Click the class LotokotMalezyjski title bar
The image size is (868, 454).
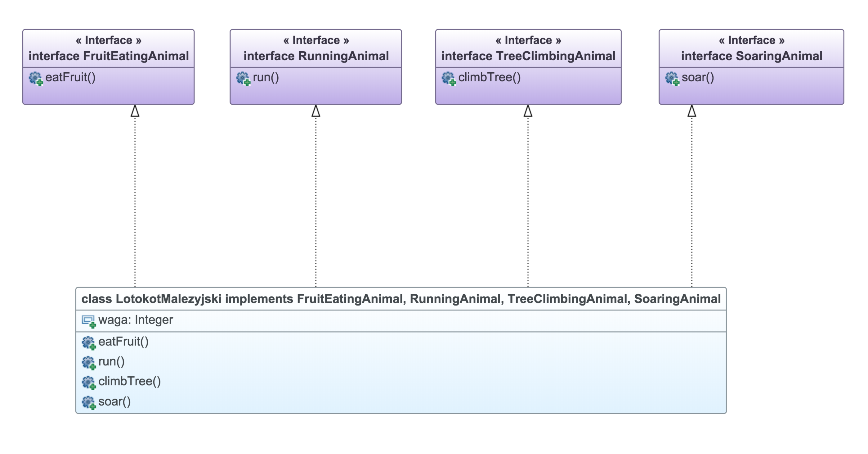[x=400, y=299]
